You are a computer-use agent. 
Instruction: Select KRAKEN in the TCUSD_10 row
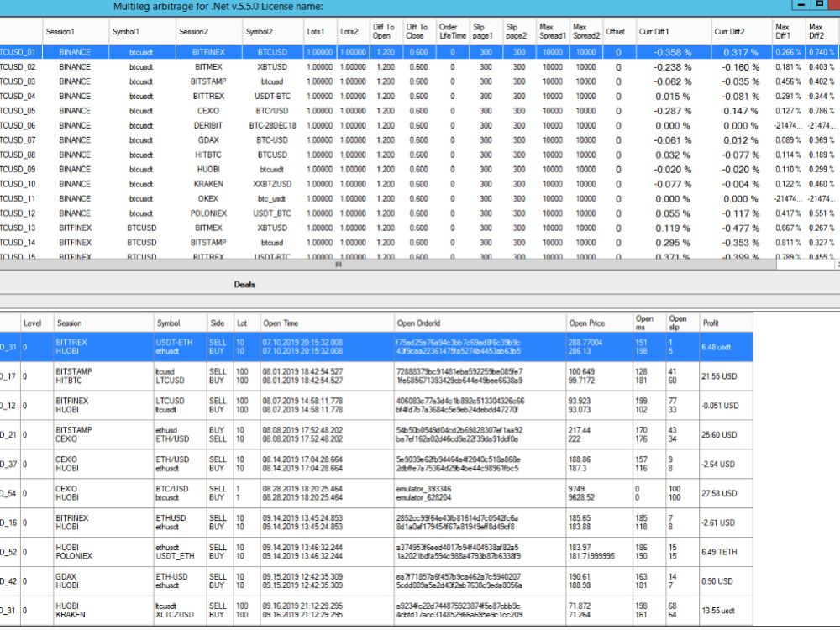209,184
